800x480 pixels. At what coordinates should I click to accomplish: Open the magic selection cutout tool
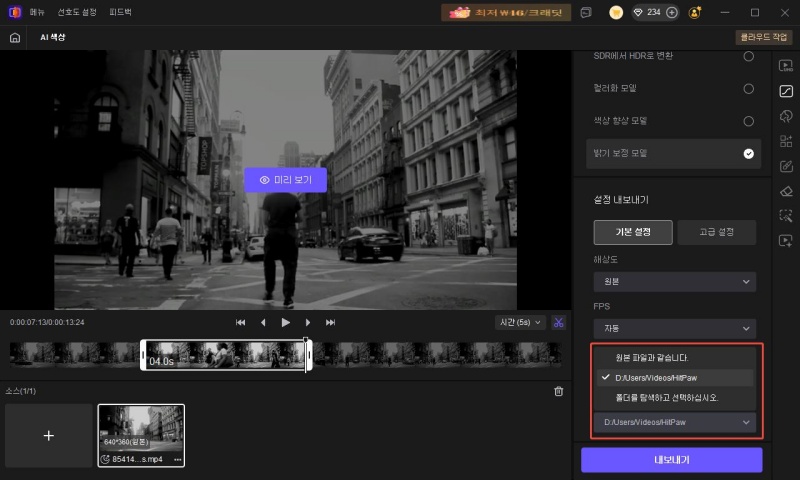(x=786, y=216)
